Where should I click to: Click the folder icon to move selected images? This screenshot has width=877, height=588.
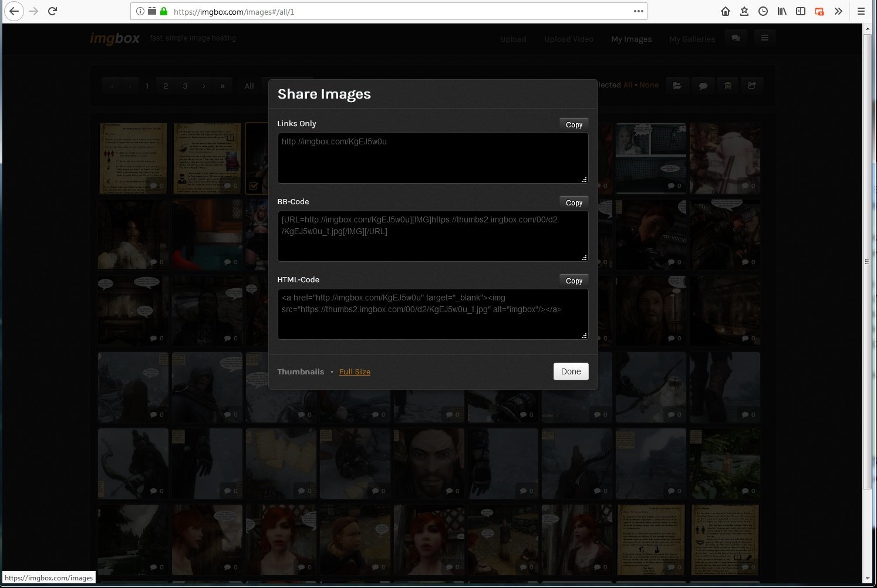677,86
